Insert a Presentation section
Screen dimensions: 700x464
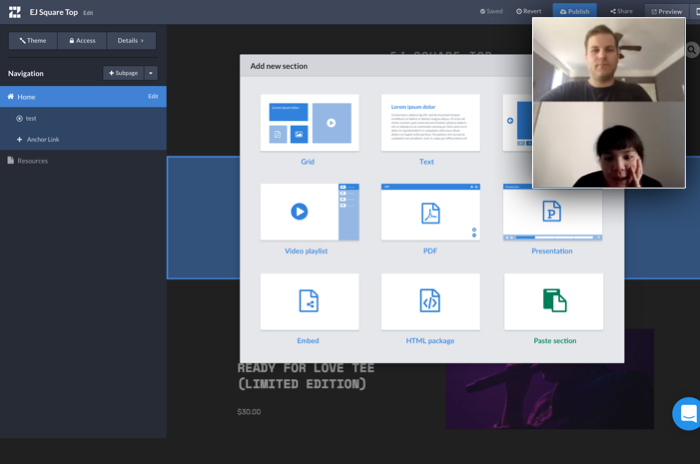tap(552, 212)
